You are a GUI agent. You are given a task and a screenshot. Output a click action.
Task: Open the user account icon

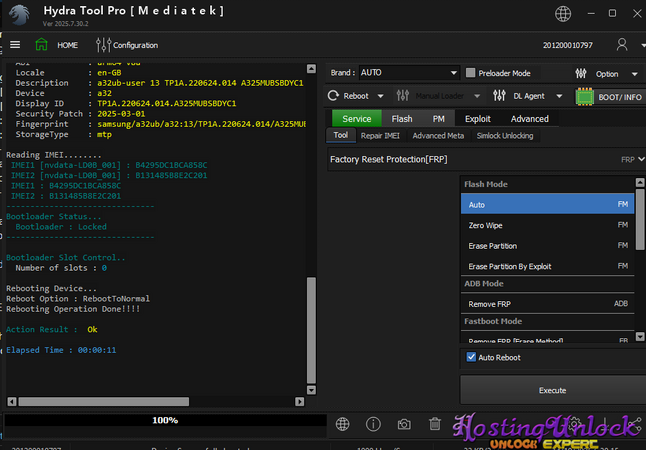[x=623, y=45]
